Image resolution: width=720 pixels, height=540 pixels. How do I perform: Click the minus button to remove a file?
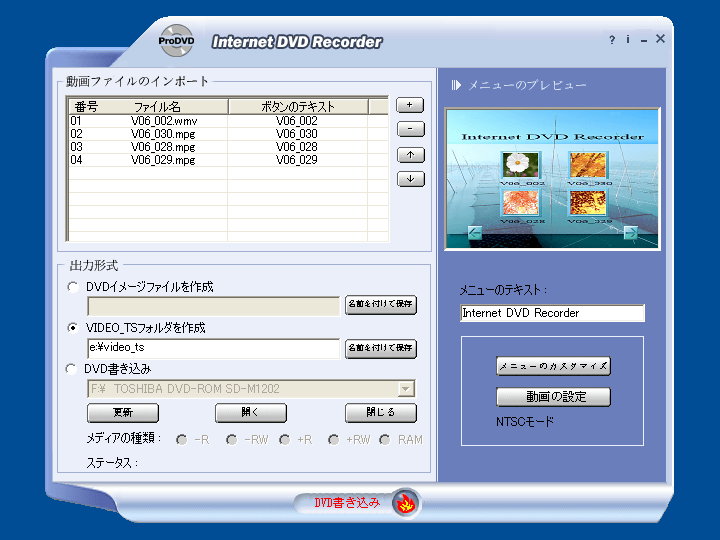410,129
